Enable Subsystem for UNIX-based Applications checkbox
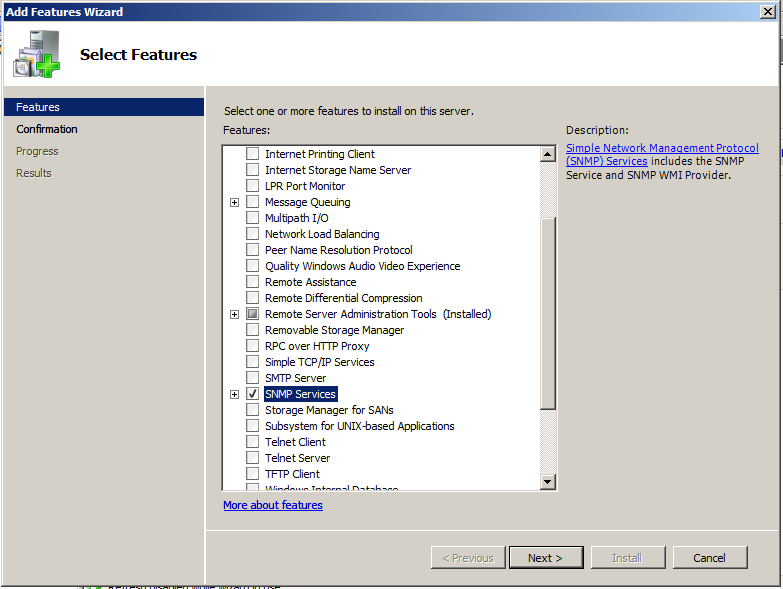The height and width of the screenshot is (589, 783). pos(253,425)
